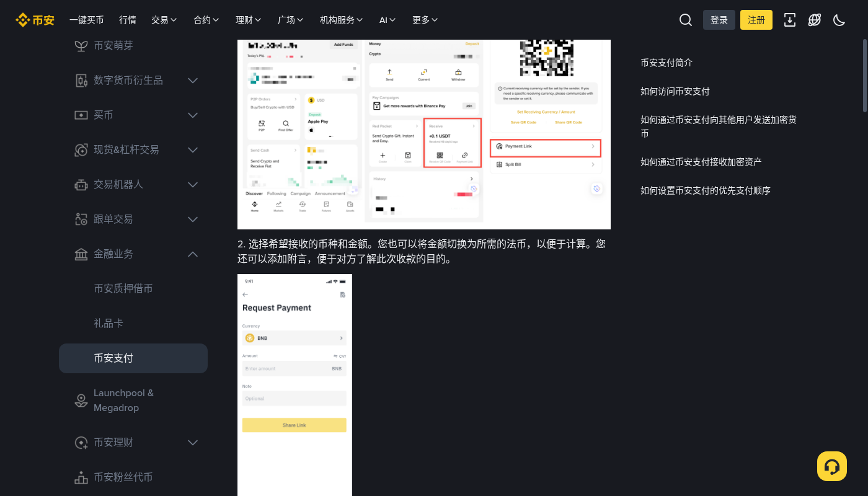Click the 币安理财 sidebar icon

[81, 443]
